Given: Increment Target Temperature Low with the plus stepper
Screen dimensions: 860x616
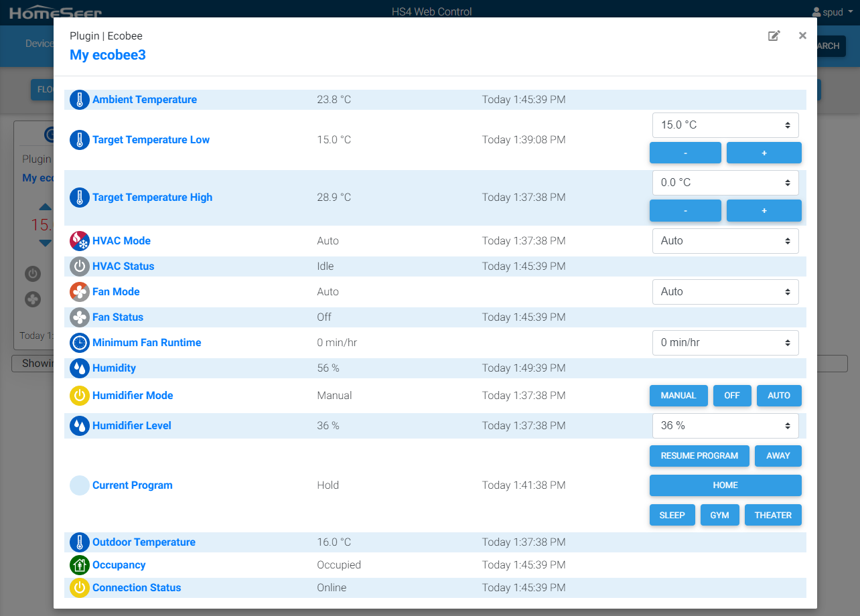Looking at the screenshot, I should pos(764,153).
